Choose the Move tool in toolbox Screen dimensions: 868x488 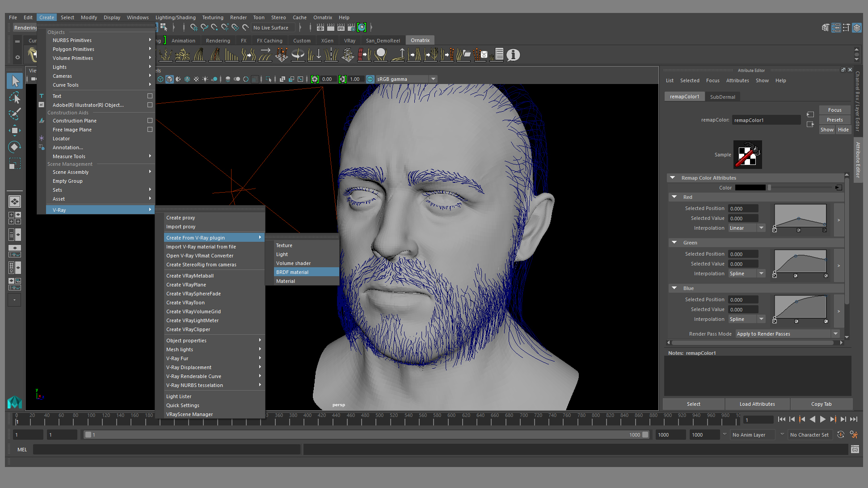click(x=15, y=130)
